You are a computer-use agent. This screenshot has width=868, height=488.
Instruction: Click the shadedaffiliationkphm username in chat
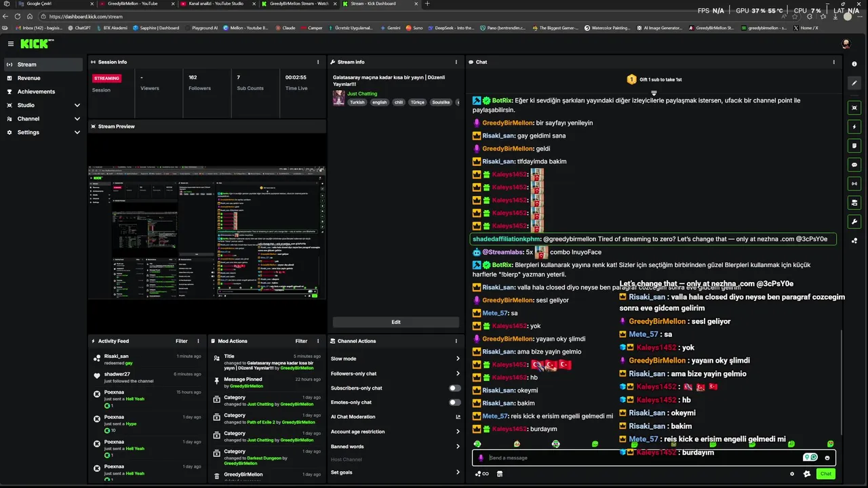[507, 239]
